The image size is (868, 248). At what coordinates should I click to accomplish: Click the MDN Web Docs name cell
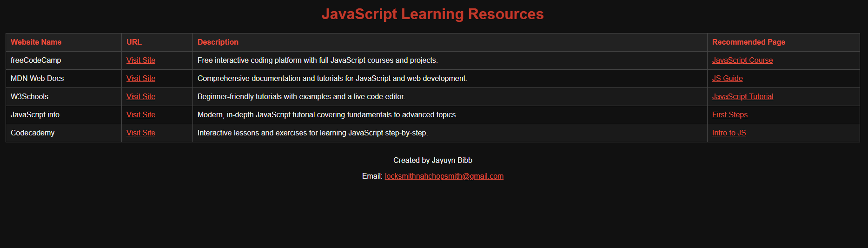click(64, 79)
